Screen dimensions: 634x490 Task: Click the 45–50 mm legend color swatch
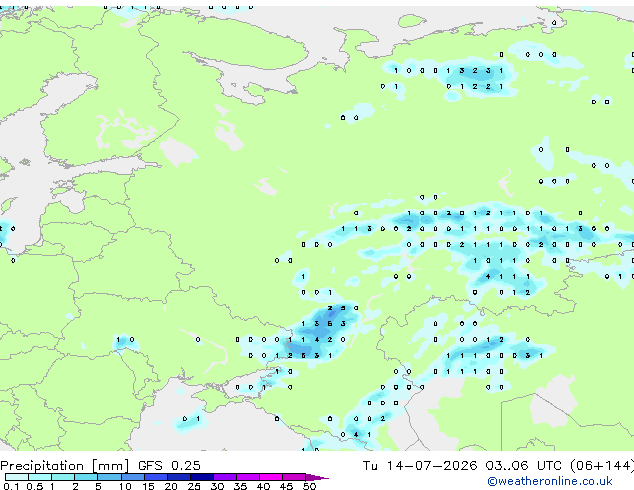click(x=294, y=477)
